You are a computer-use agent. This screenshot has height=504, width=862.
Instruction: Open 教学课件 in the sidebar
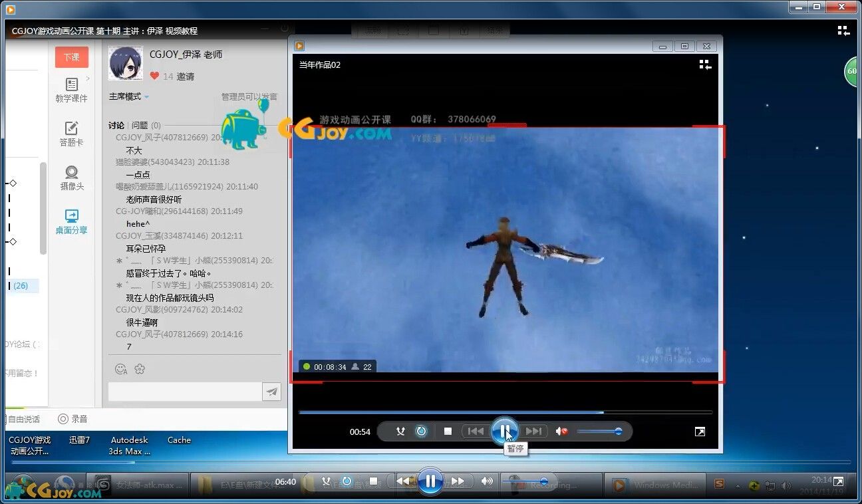(x=72, y=90)
